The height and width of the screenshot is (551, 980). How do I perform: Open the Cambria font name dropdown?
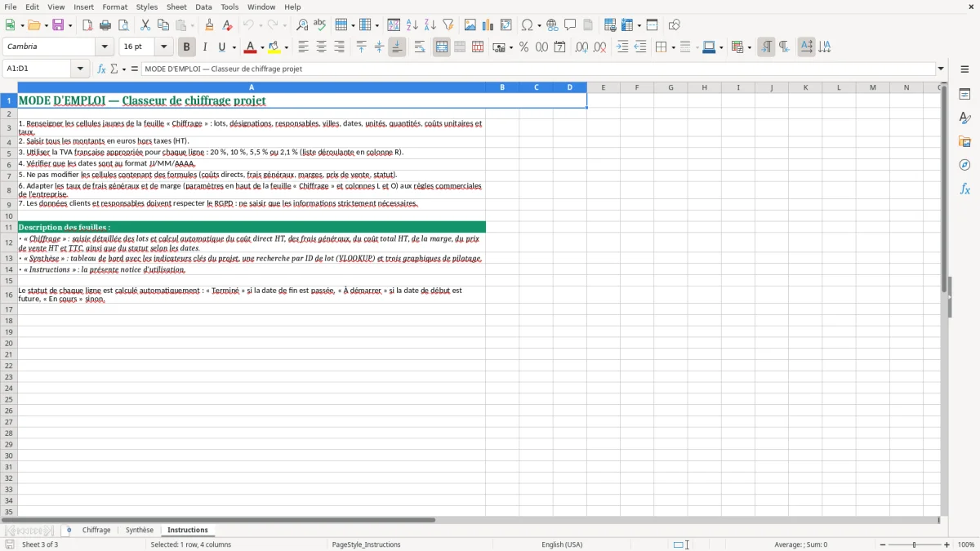105,47
